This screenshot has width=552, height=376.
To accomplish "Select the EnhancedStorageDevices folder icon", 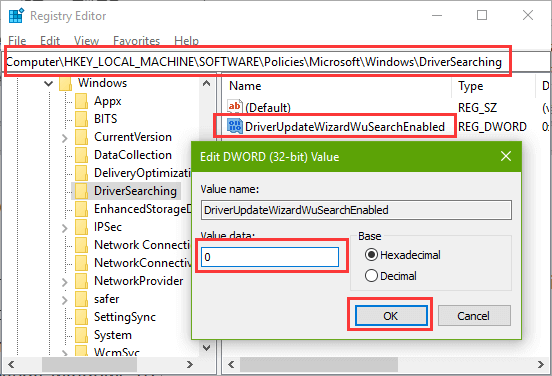I will [x=81, y=209].
